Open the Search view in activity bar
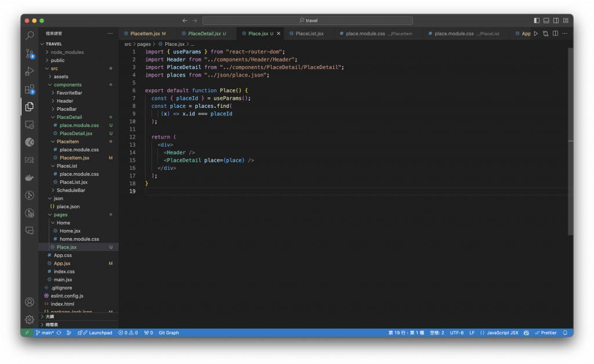 (x=30, y=35)
